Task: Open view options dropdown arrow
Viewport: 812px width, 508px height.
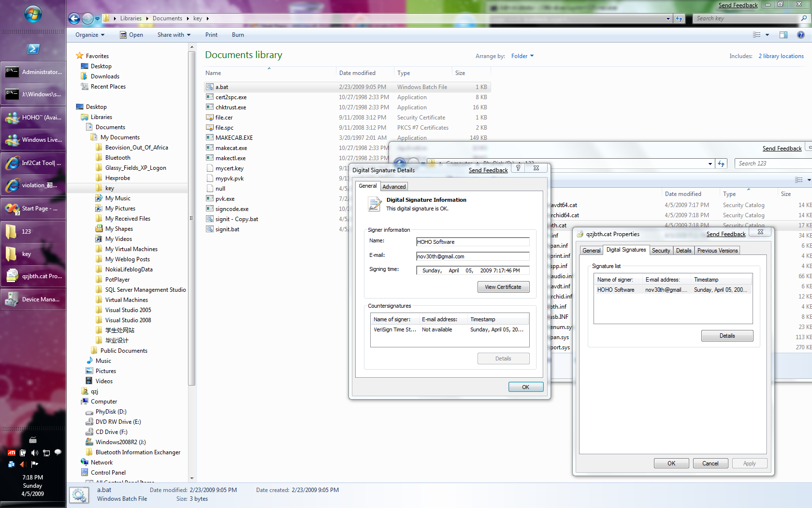Action: [x=767, y=35]
